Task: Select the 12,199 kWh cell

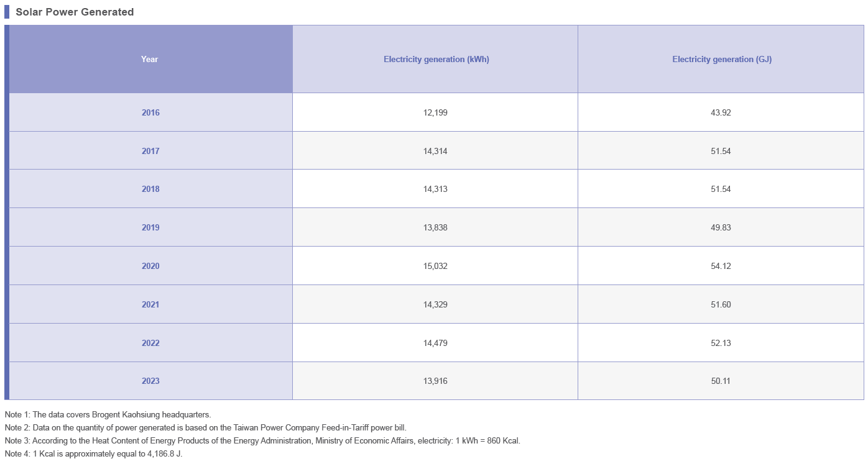Action: click(x=436, y=112)
